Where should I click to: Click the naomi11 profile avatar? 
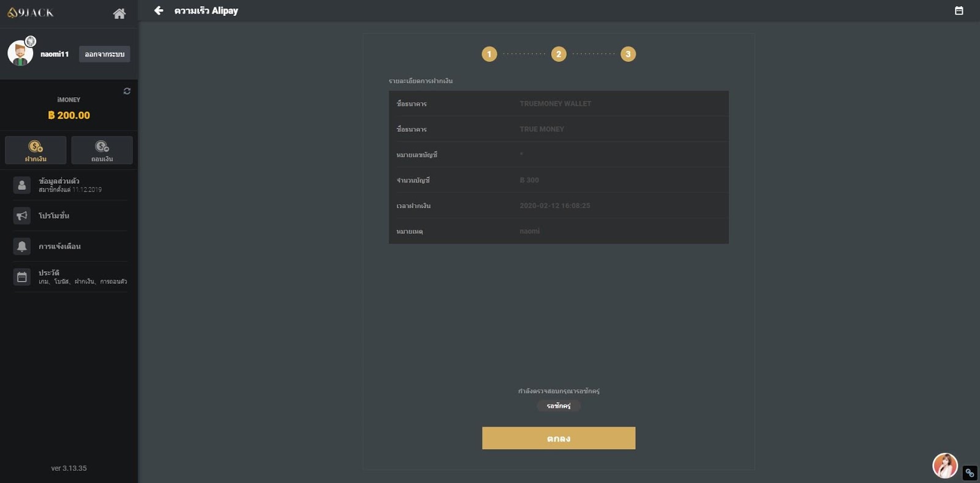click(x=20, y=54)
